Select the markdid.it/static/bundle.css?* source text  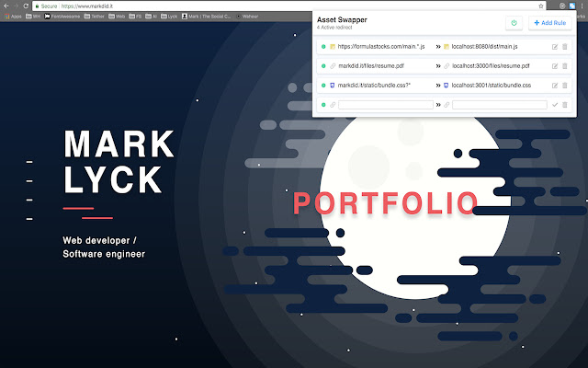tap(374, 86)
